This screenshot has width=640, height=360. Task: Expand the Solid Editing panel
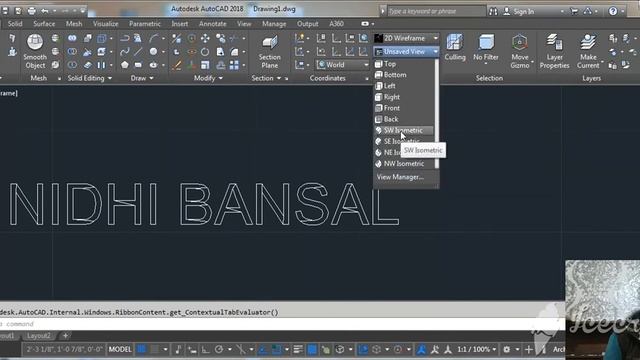pos(89,78)
